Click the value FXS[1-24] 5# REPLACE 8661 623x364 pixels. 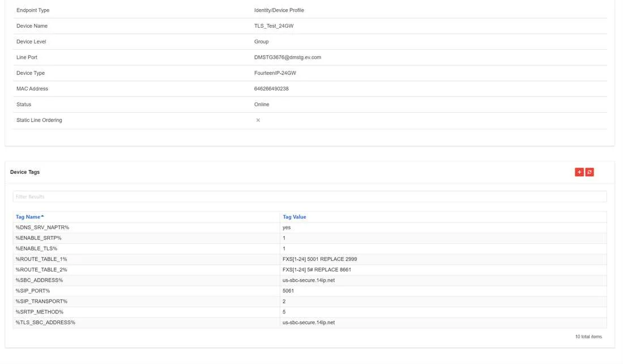pyautogui.click(x=317, y=269)
